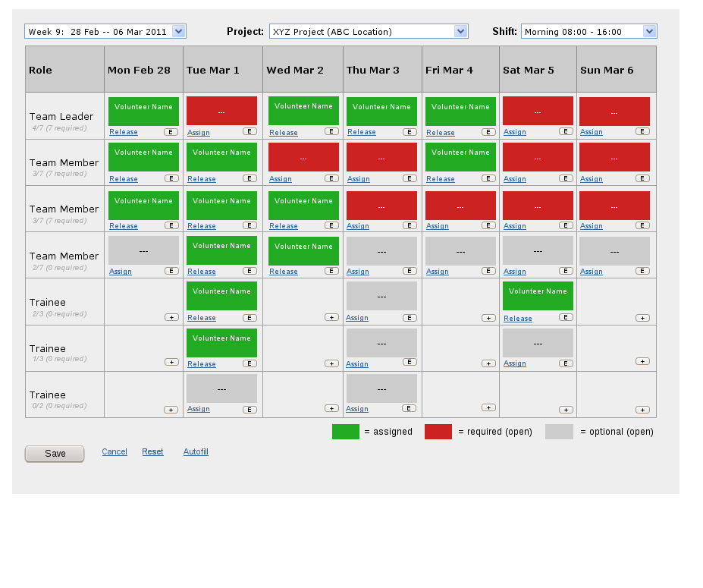Click the red open slot for Team Leader Saturday
The width and height of the screenshot is (703, 588).
pos(538,111)
